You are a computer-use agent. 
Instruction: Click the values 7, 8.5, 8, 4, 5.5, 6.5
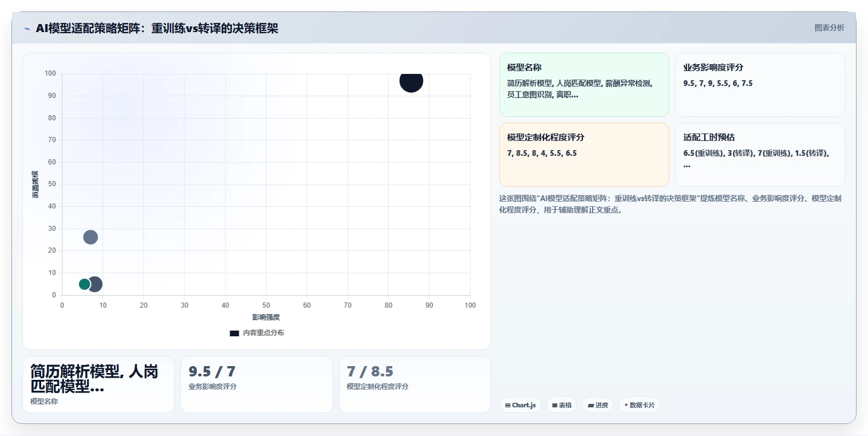click(542, 153)
